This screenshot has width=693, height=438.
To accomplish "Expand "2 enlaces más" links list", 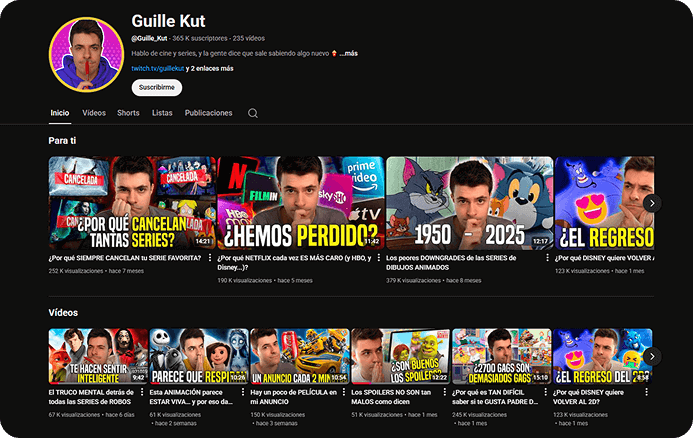I will [213, 69].
